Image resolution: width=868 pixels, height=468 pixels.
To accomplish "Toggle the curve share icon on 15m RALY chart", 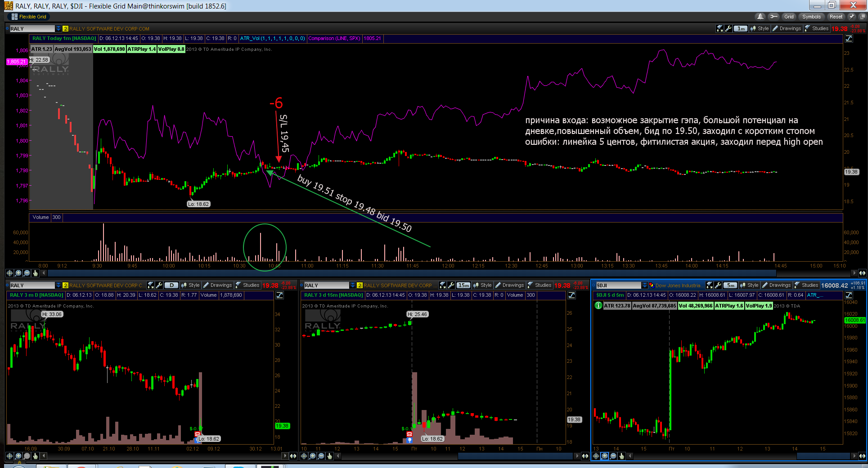I will [x=571, y=295].
